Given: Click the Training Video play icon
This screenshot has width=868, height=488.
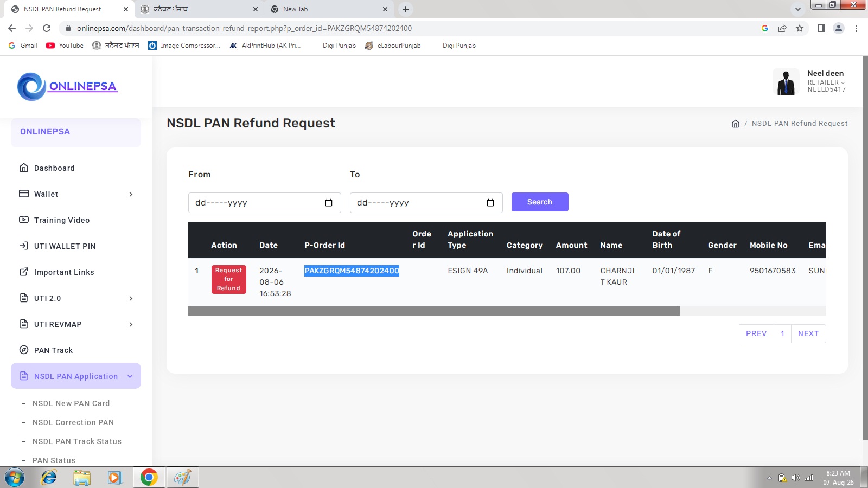Looking at the screenshot, I should point(24,220).
